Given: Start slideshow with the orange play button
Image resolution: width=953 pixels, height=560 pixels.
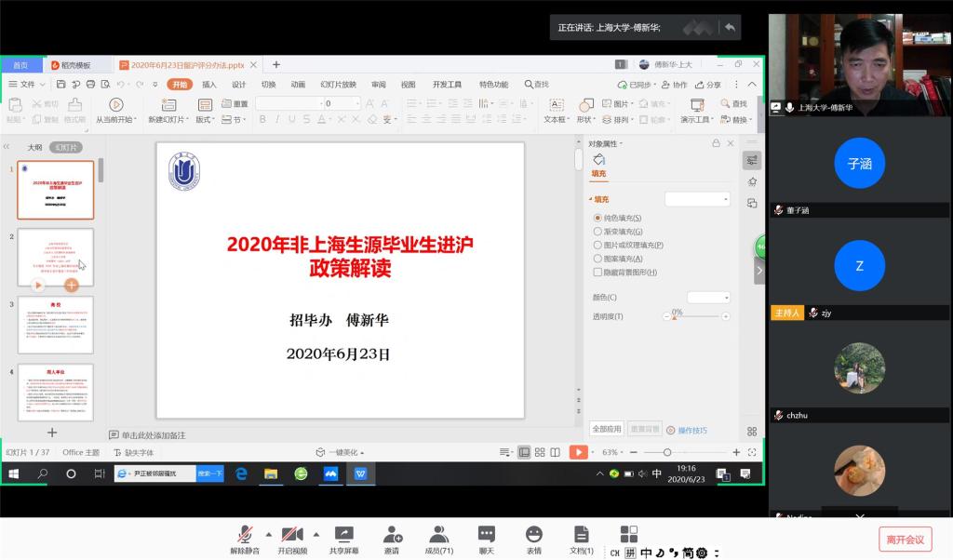Looking at the screenshot, I should point(578,452).
